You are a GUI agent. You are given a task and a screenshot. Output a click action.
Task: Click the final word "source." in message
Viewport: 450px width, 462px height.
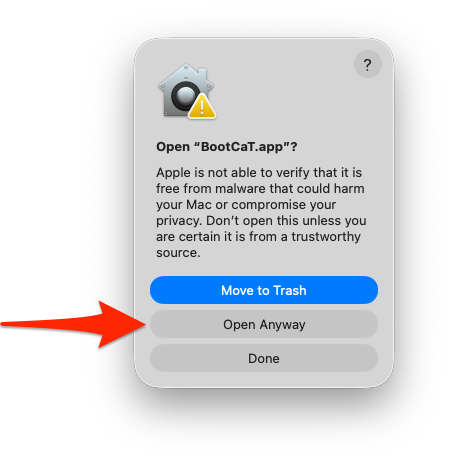coord(178,253)
